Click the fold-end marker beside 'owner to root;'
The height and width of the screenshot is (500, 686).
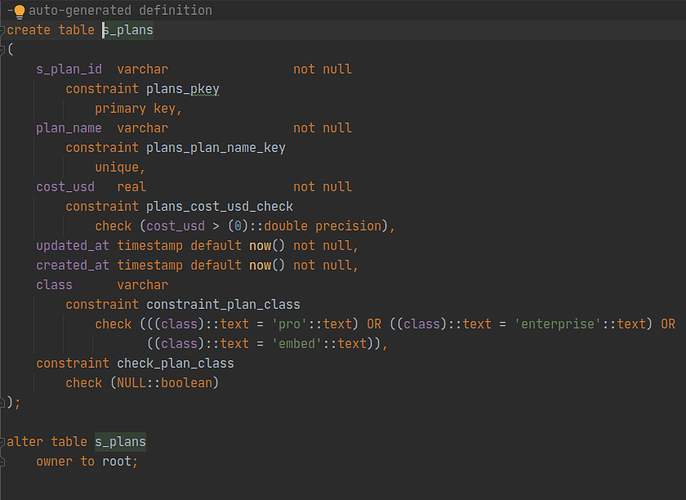pos(2,462)
